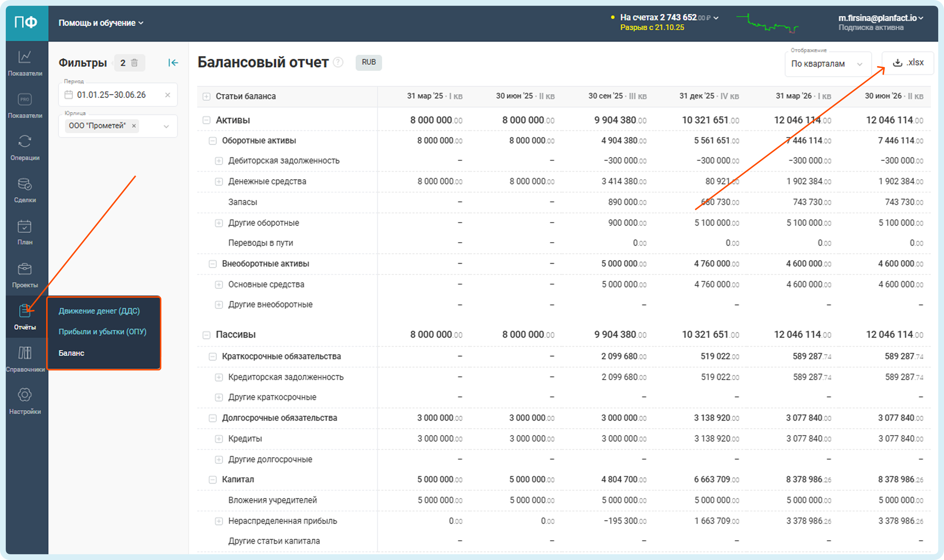The image size is (944, 560).
Task: Clear all filters with trash icon
Action: (x=134, y=63)
